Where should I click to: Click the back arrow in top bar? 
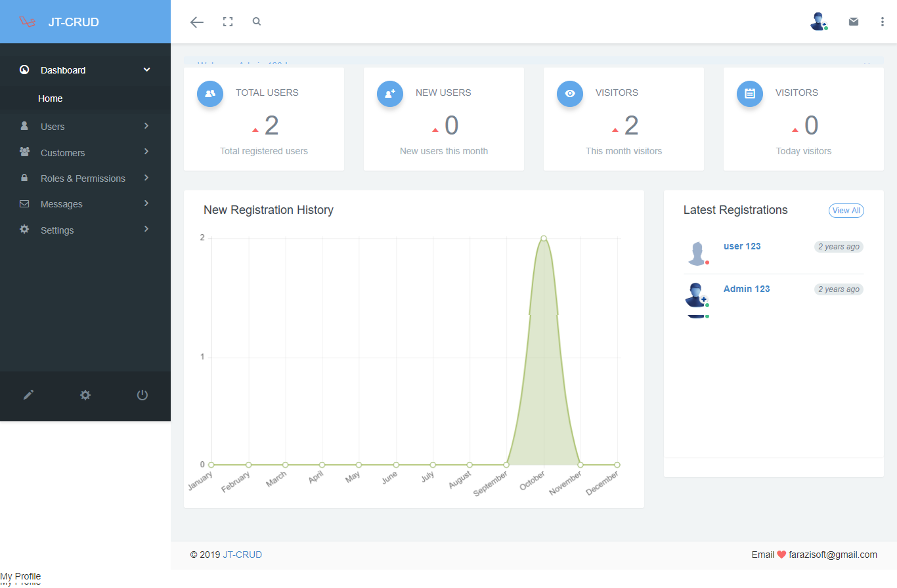tap(197, 22)
